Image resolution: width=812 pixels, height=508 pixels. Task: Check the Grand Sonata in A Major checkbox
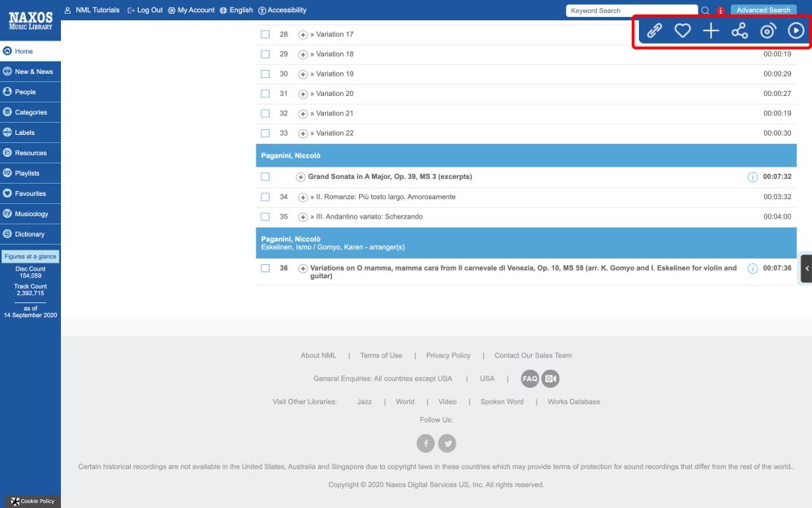tap(266, 176)
